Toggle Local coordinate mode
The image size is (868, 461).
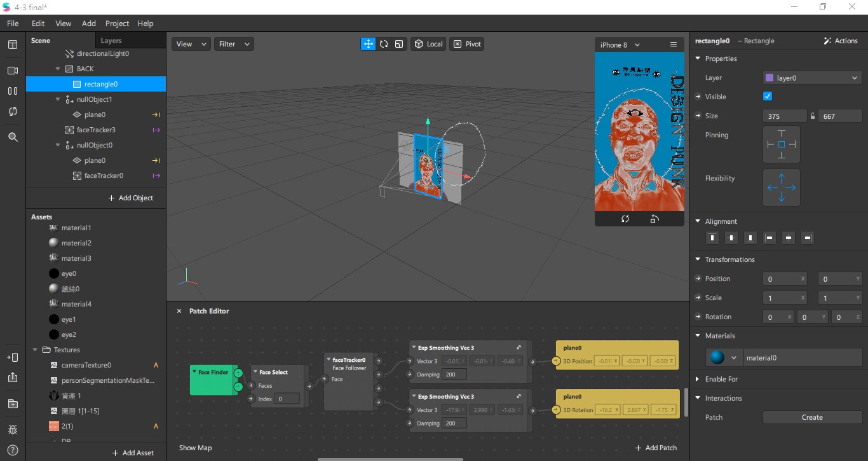click(428, 44)
